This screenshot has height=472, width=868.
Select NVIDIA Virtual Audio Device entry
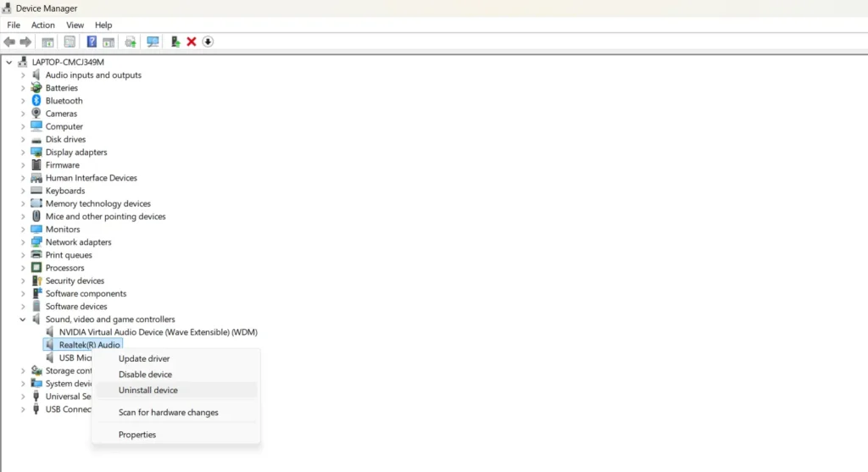158,332
